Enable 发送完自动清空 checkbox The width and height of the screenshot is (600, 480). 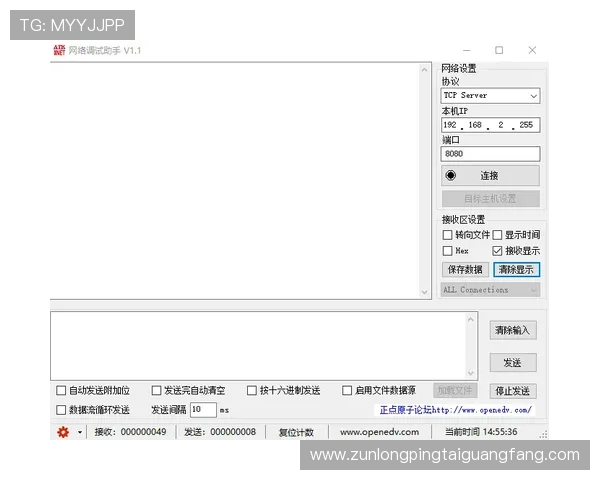click(156, 390)
